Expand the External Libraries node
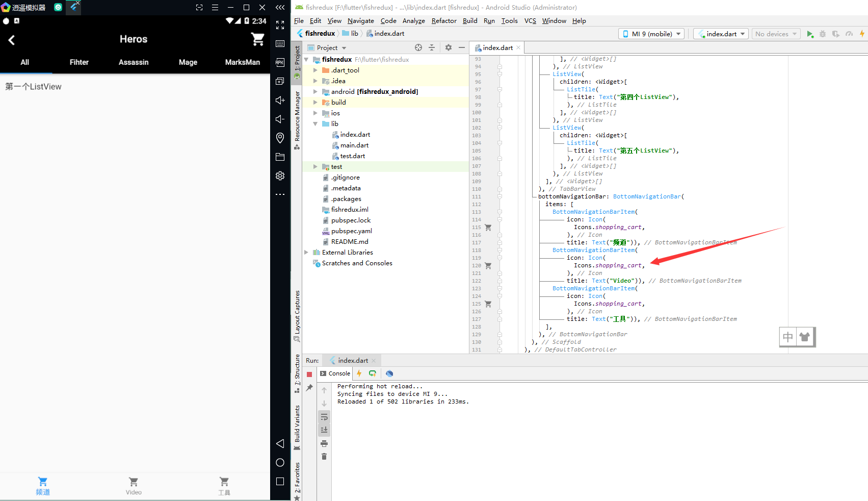 (306, 253)
